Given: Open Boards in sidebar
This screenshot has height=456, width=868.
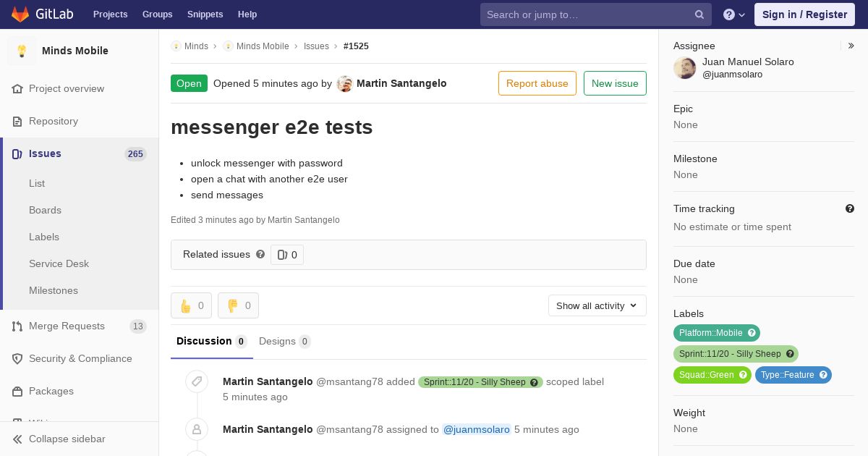Looking at the screenshot, I should point(45,210).
